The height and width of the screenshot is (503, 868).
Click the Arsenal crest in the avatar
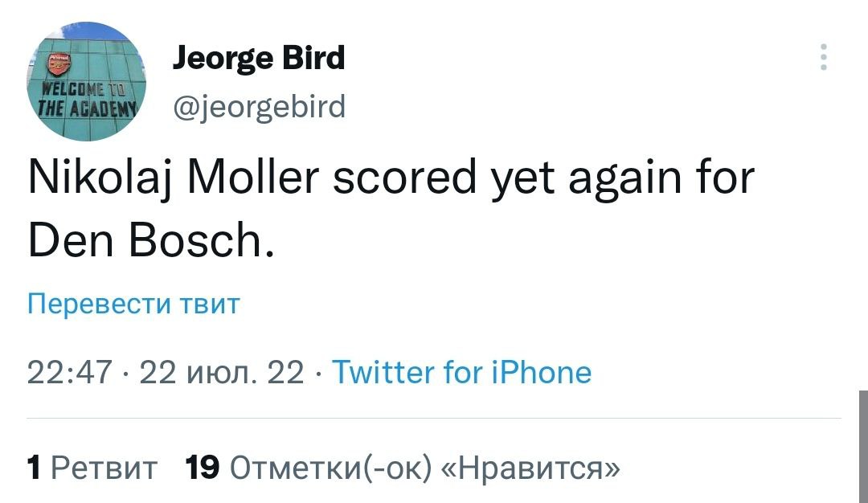(59, 63)
